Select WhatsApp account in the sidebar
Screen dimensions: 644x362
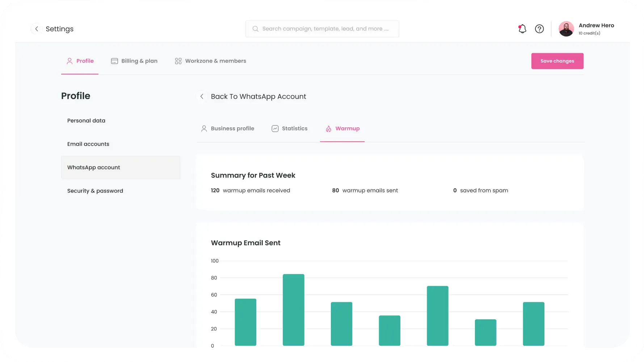tap(121, 167)
